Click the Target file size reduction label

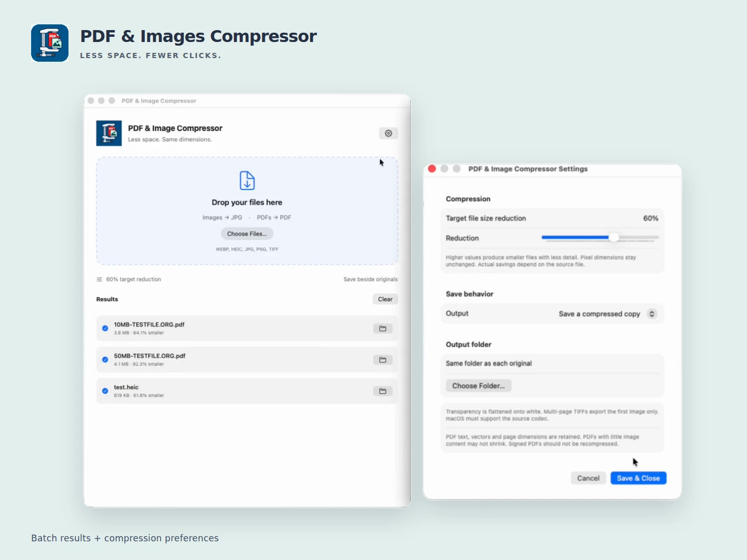(486, 218)
